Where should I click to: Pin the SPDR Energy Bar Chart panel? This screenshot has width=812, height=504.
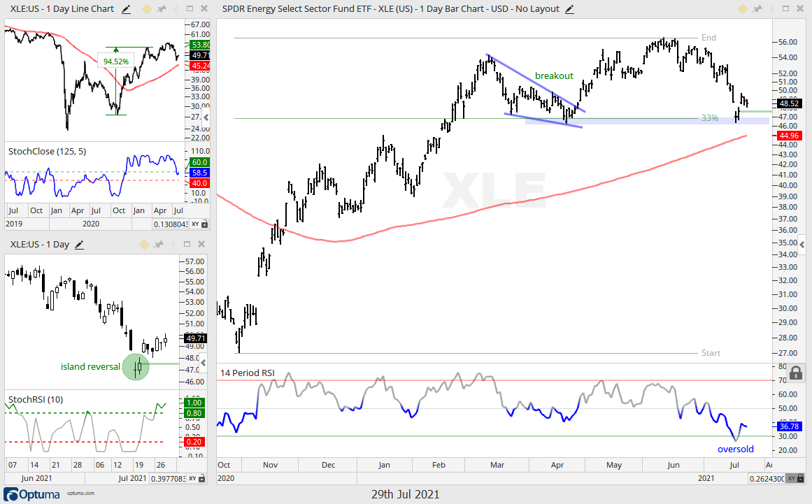tap(757, 9)
